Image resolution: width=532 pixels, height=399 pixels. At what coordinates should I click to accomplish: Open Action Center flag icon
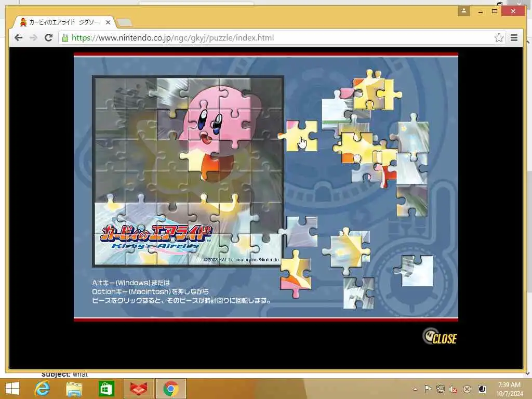click(x=428, y=389)
